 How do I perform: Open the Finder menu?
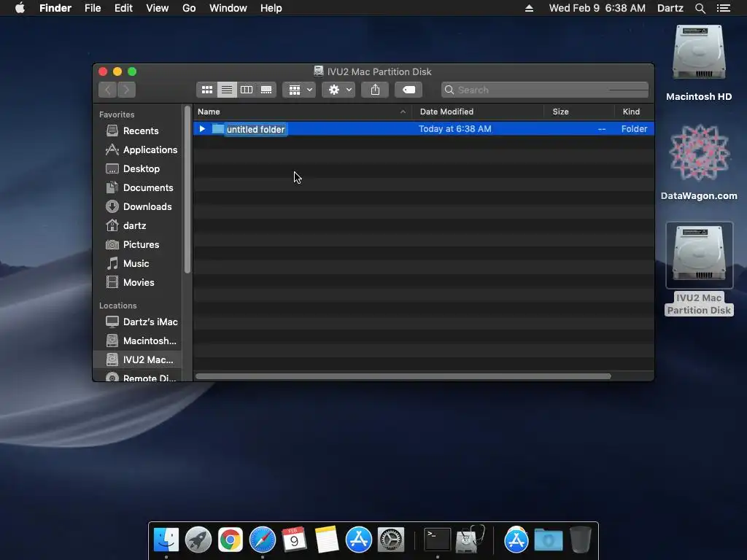[x=55, y=8]
